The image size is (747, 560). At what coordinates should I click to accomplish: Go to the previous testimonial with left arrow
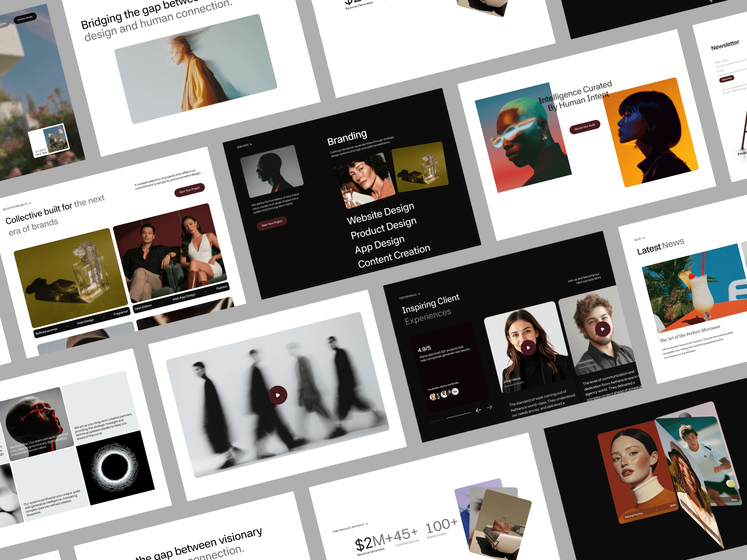pyautogui.click(x=478, y=410)
